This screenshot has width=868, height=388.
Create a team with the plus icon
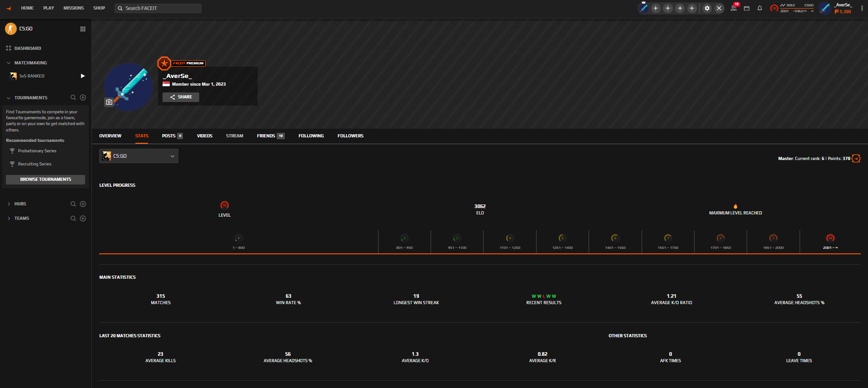click(x=83, y=218)
